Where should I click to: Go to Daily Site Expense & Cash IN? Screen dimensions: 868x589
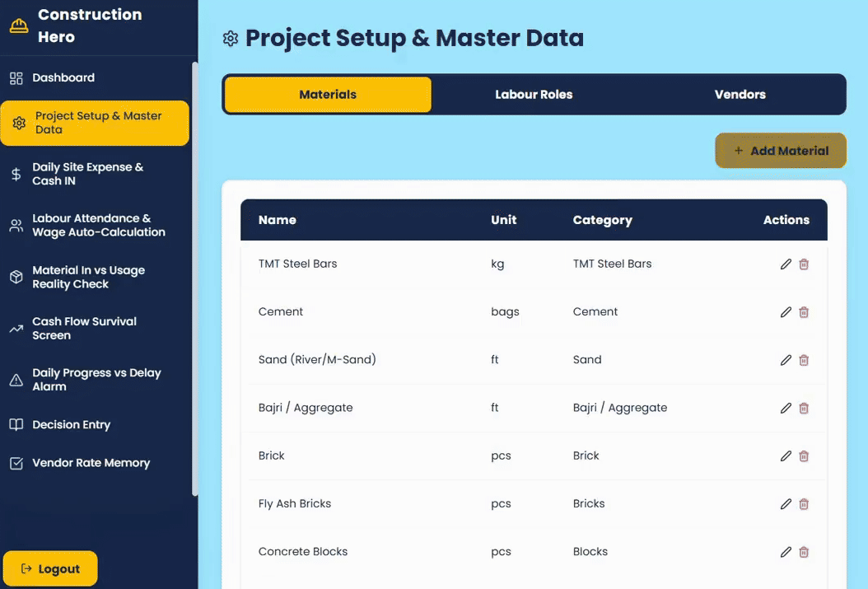coord(87,174)
